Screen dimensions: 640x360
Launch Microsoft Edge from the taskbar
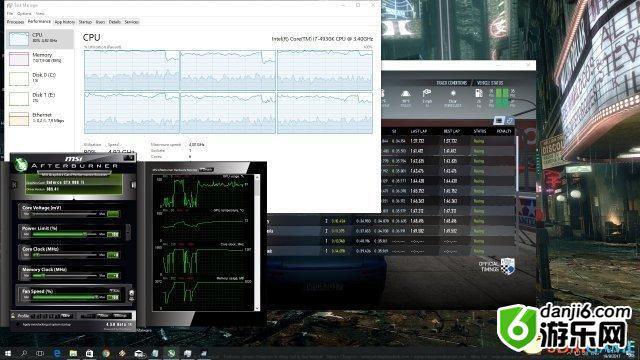pos(57,353)
